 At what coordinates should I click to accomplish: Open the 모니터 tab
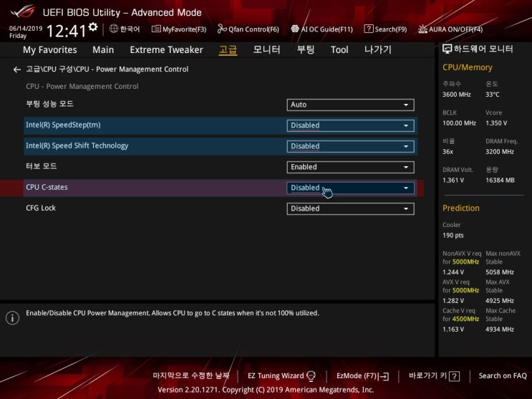pyautogui.click(x=266, y=49)
